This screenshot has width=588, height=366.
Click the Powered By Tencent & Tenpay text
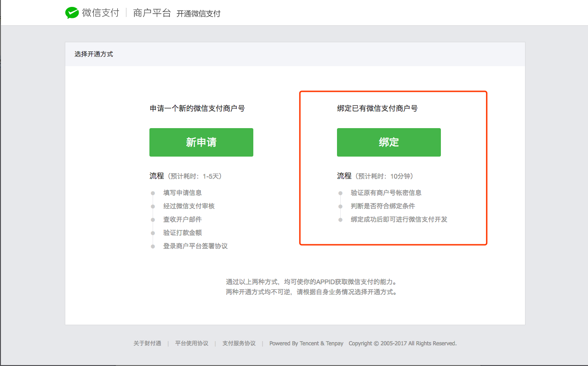[x=306, y=343]
